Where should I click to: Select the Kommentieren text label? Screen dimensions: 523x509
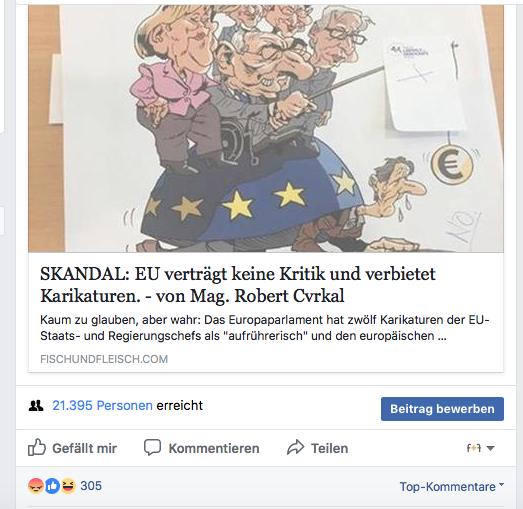click(x=214, y=448)
